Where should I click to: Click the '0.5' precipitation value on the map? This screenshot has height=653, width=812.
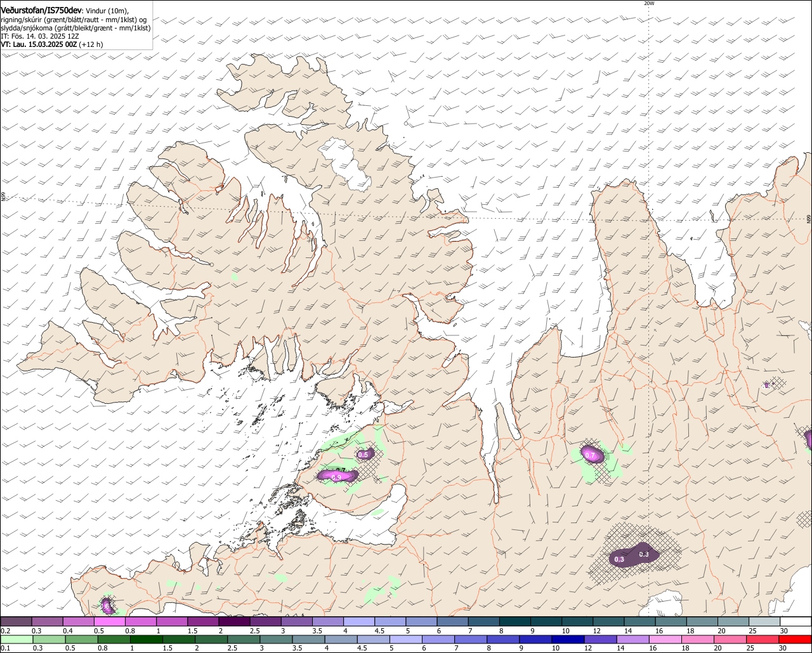tap(363, 455)
